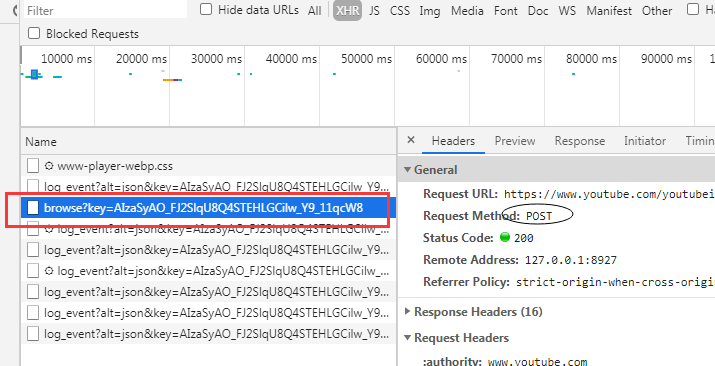Viewport: 715px width, 366px height.
Task: Click the Filter input field
Action: pyautogui.click(x=105, y=10)
